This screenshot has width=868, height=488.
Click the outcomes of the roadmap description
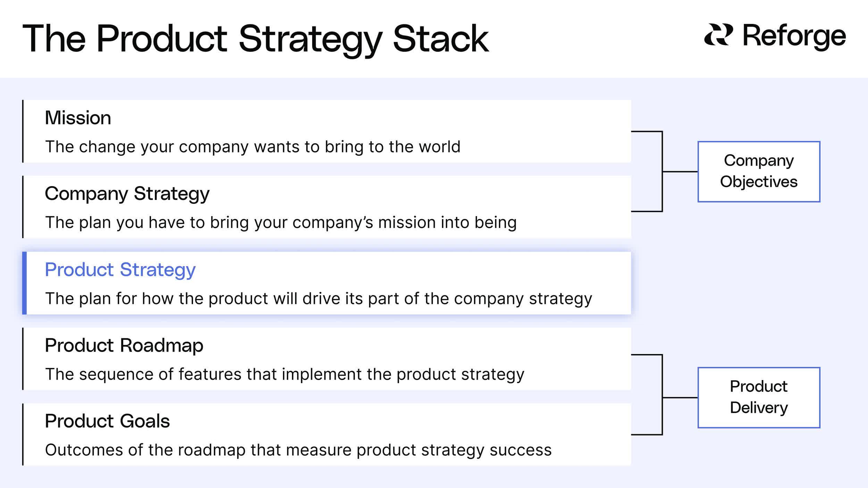(x=298, y=450)
